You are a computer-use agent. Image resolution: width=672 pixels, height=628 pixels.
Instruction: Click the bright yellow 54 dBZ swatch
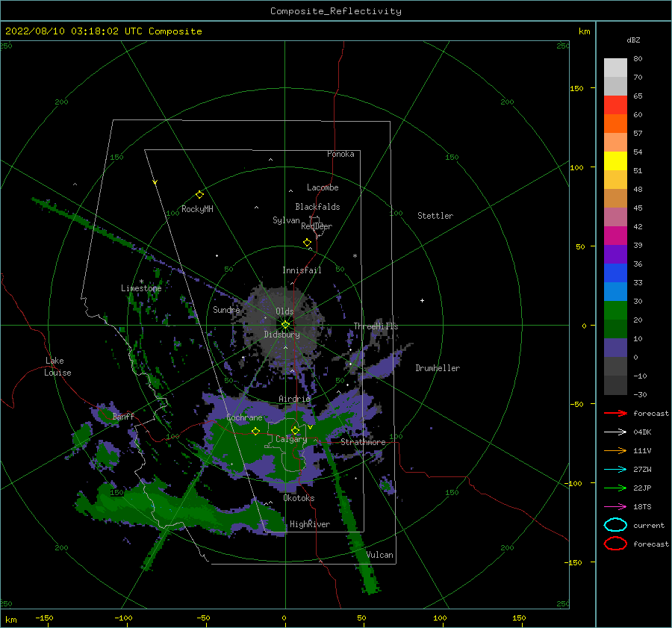tap(615, 161)
